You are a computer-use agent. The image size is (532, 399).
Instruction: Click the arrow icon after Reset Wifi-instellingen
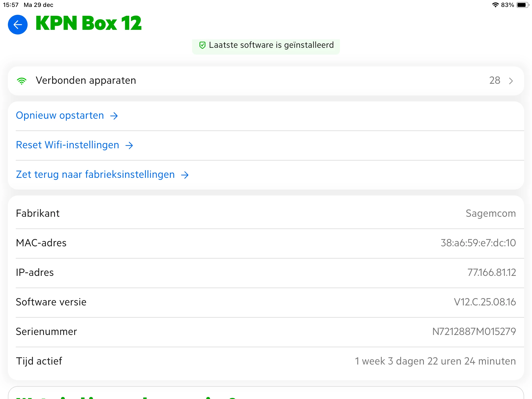(x=129, y=145)
